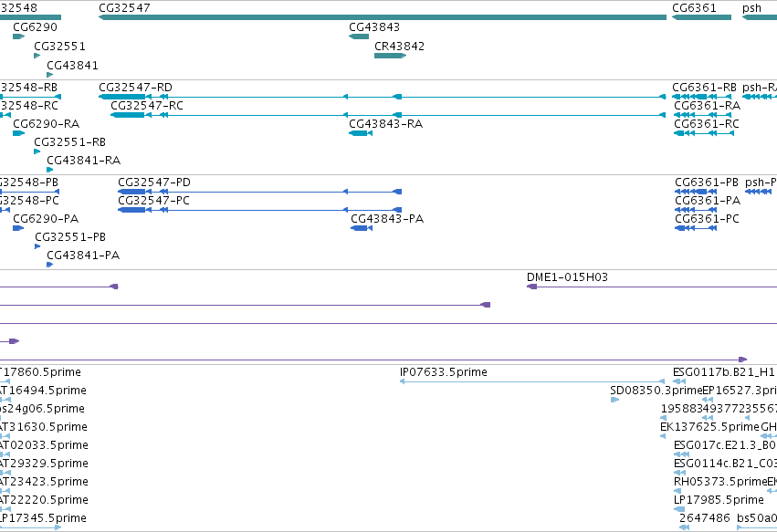Select the CG43841-RA transcript label

(83, 161)
